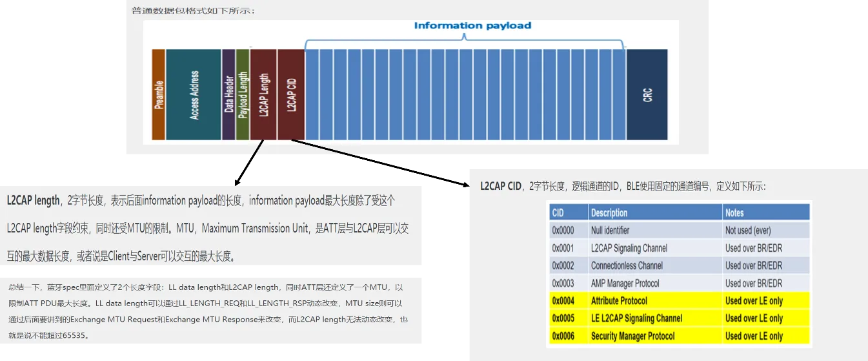Click the "Security Manager Protocol" cell
Image resolution: width=868 pixels, height=361 pixels.
tap(655, 336)
